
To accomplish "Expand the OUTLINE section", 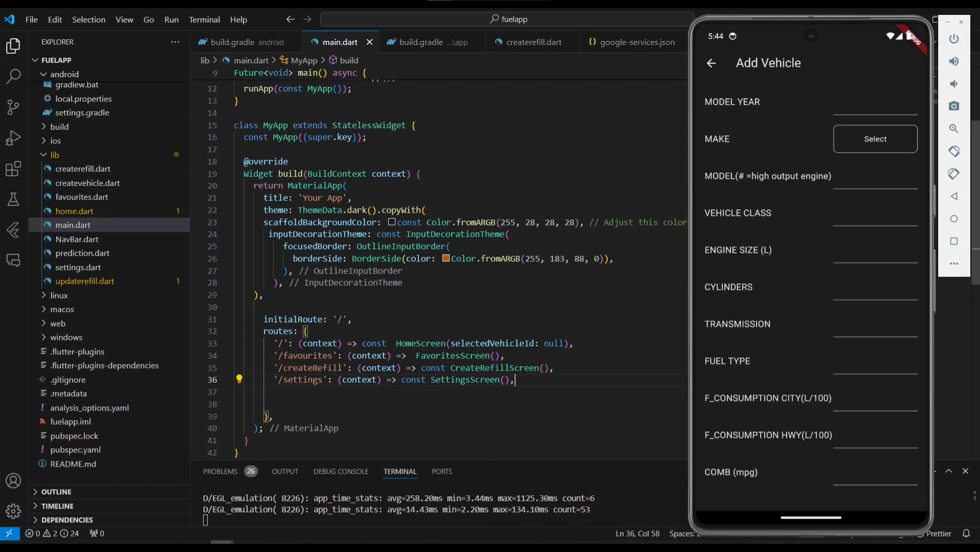I will [56, 492].
